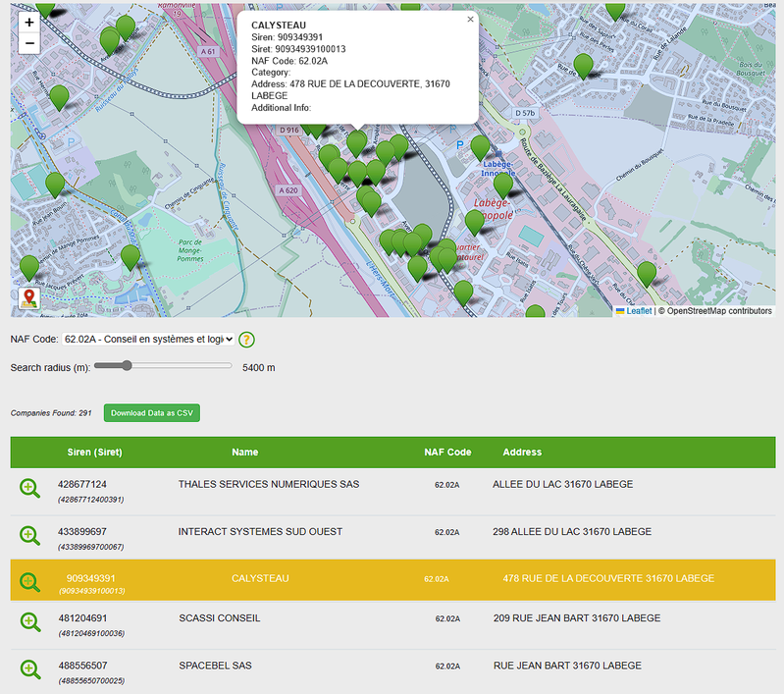Select SPACEBEL SAS name
This screenshot has width=784, height=694.
click(215, 666)
